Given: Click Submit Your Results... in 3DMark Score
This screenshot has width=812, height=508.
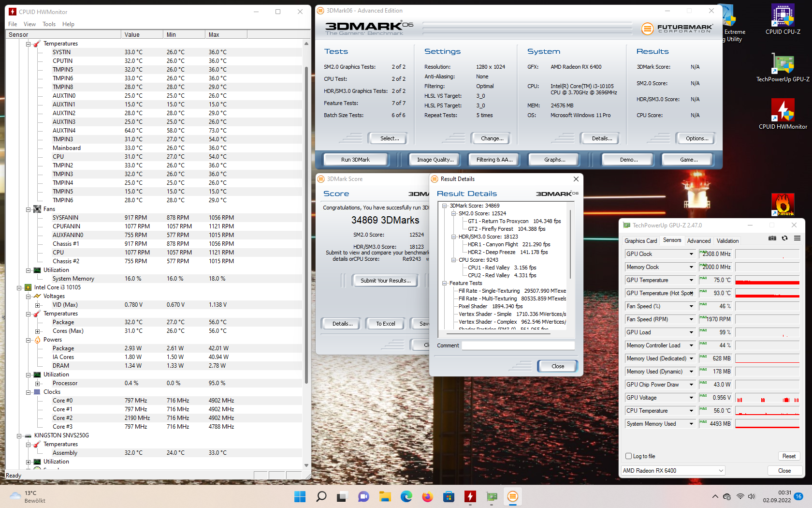Looking at the screenshot, I should coord(386,281).
